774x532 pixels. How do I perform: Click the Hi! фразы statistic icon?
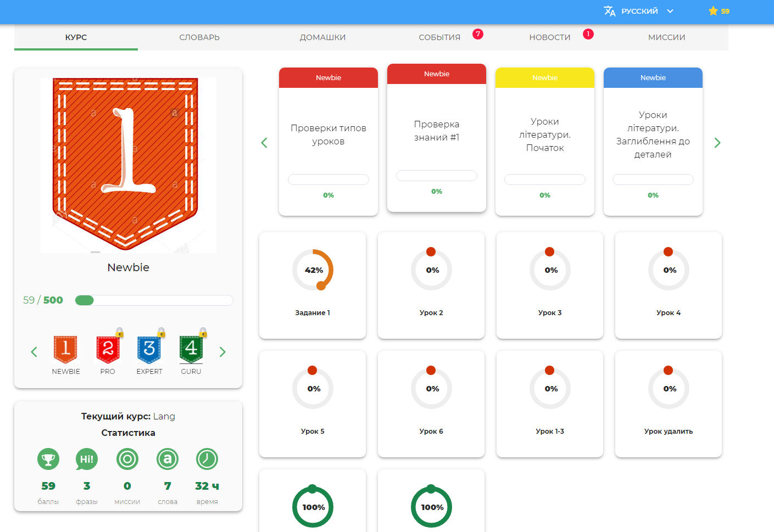point(87,459)
